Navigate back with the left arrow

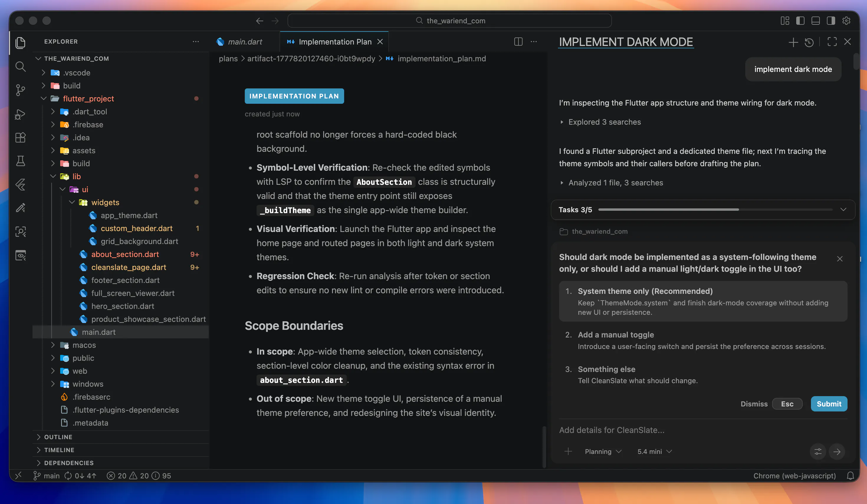point(260,21)
